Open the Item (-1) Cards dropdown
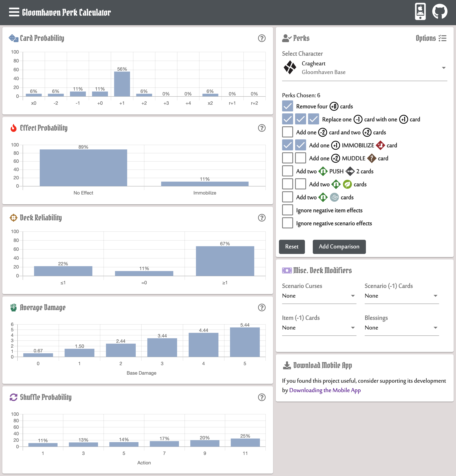This screenshot has height=476, width=456. (319, 328)
